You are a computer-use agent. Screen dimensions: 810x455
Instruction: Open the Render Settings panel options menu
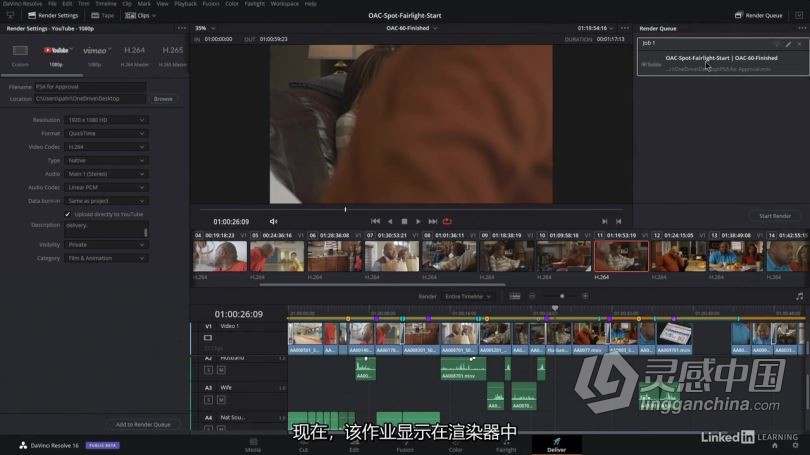(181, 28)
